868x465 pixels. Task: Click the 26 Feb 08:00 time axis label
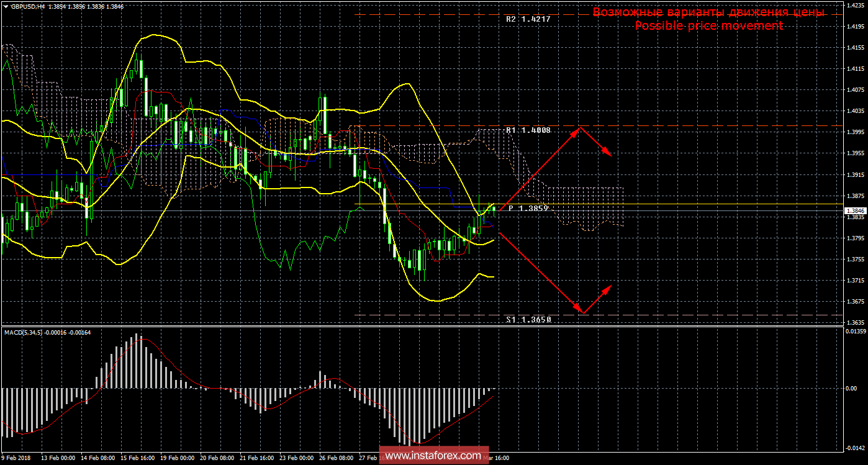[338, 458]
